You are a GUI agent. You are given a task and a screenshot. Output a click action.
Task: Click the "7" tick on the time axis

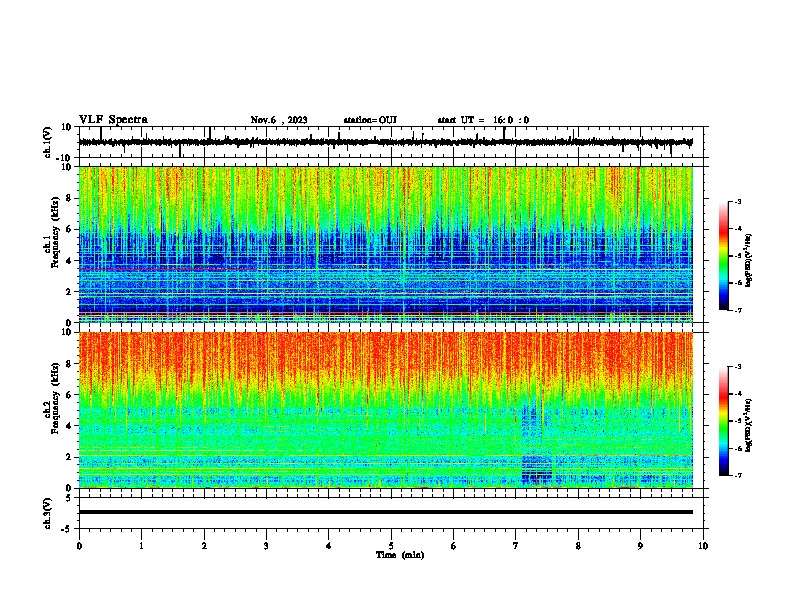[x=516, y=546]
